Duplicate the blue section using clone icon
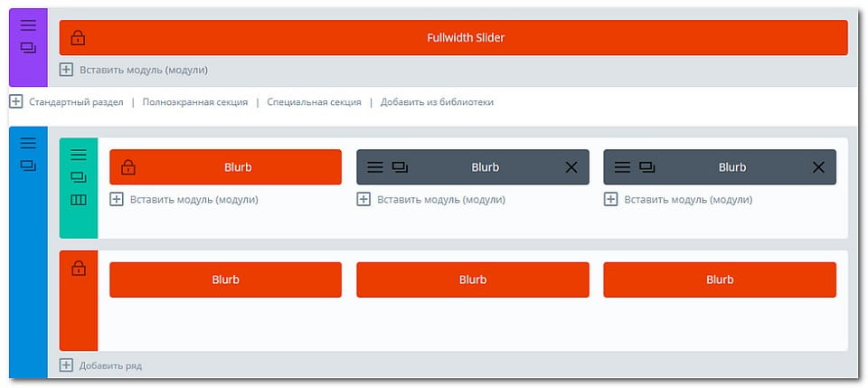 pyautogui.click(x=28, y=166)
